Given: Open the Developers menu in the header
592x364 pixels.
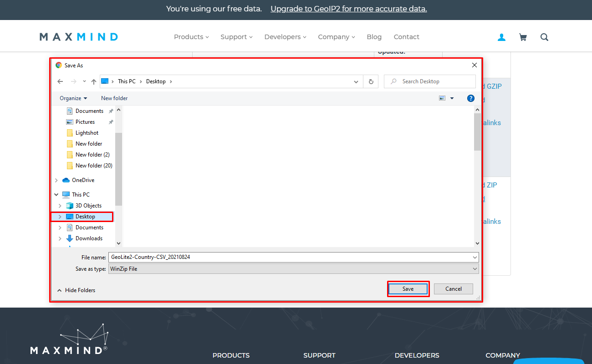Looking at the screenshot, I should (x=285, y=37).
